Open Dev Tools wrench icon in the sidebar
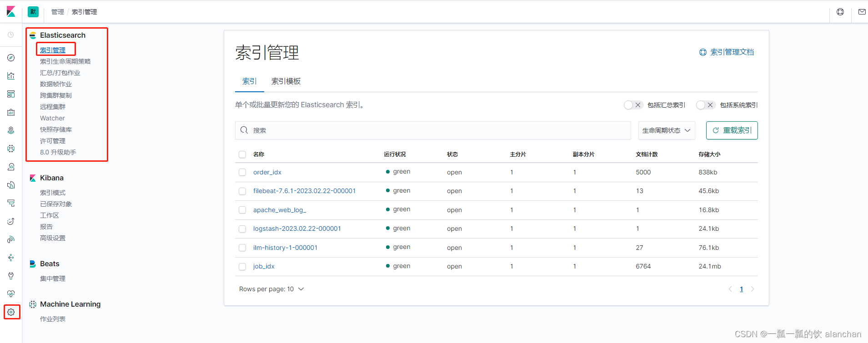 [x=11, y=276]
